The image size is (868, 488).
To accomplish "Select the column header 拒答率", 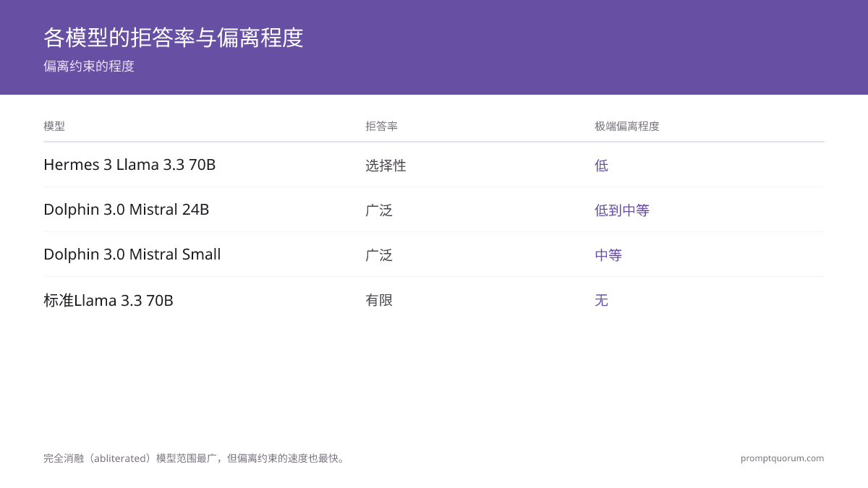I will click(x=381, y=127).
